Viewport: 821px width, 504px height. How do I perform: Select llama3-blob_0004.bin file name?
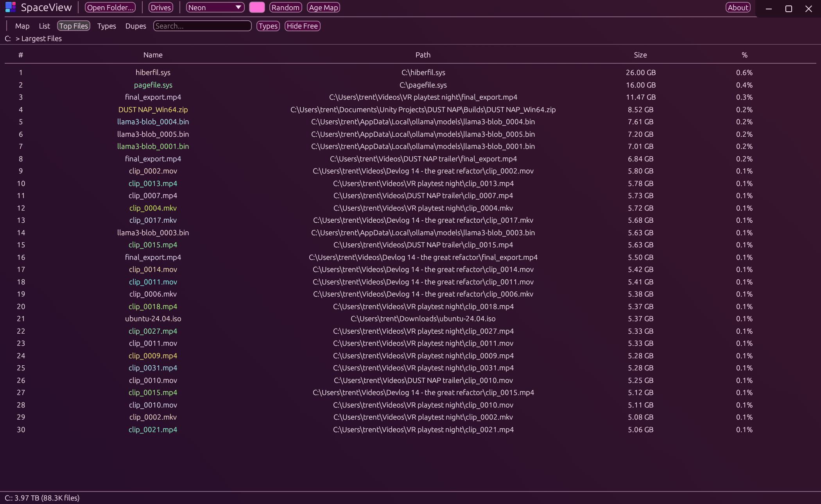(153, 122)
